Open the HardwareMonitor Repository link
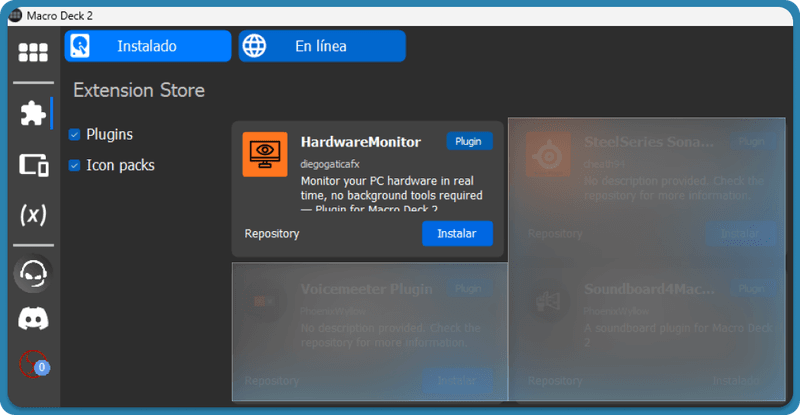This screenshot has height=415, width=800. click(x=272, y=233)
